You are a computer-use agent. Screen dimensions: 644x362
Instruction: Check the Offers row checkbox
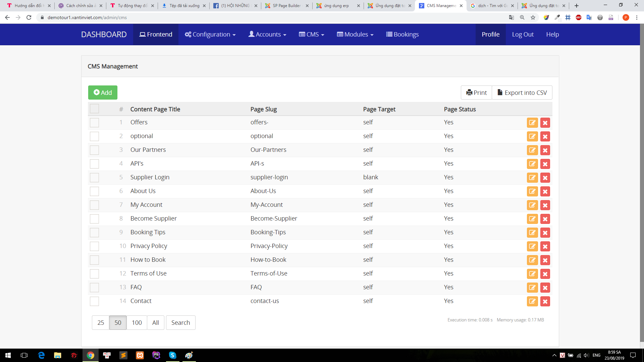95,123
